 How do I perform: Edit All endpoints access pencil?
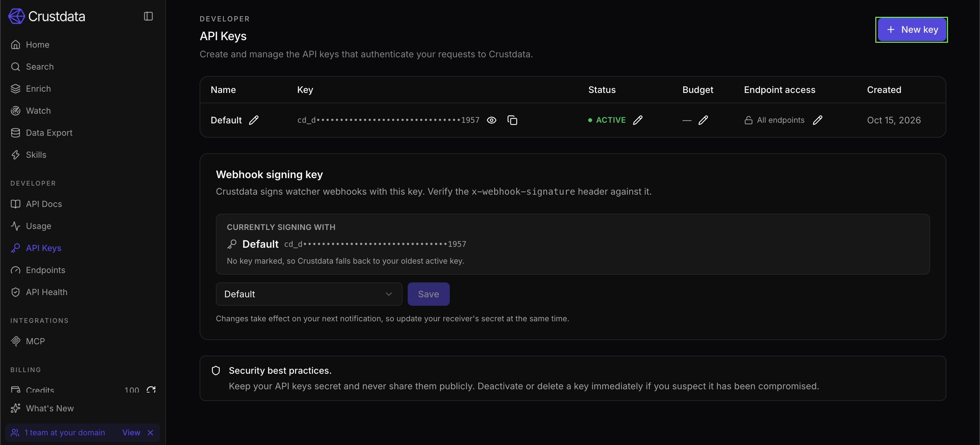coord(818,120)
